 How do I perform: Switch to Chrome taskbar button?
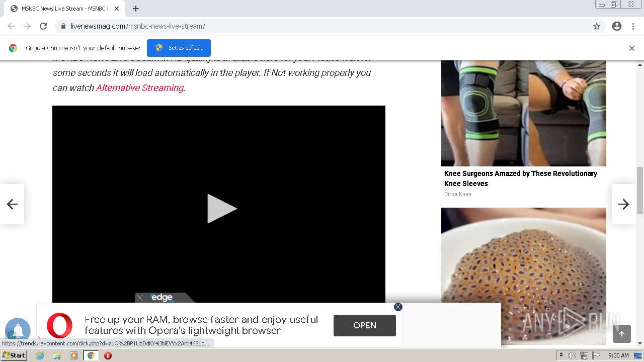point(91,355)
